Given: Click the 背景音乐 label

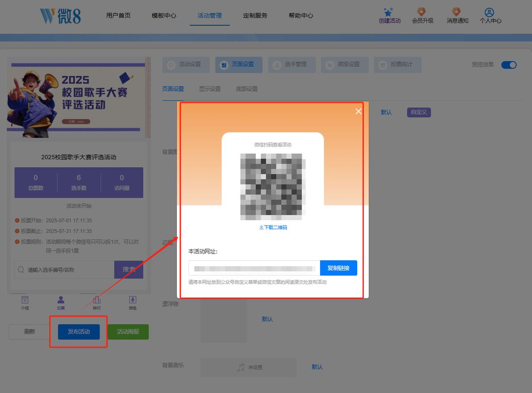Looking at the screenshot, I should [173, 365].
